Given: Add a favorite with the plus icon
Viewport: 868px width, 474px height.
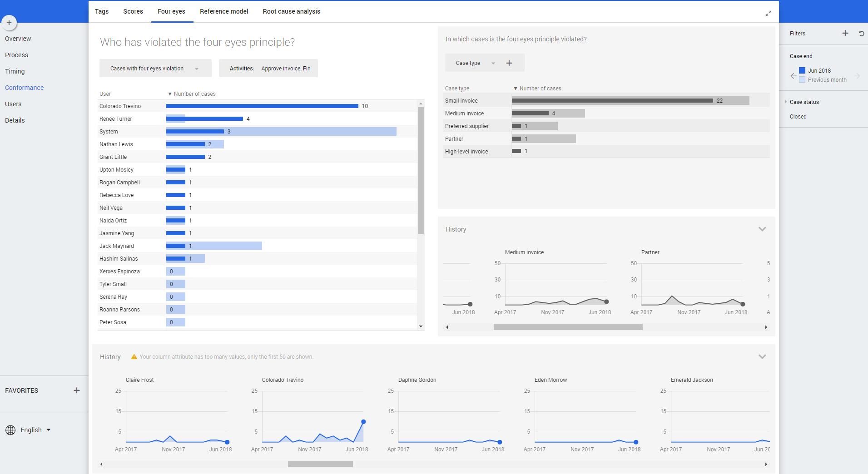Looking at the screenshot, I should pos(77,390).
